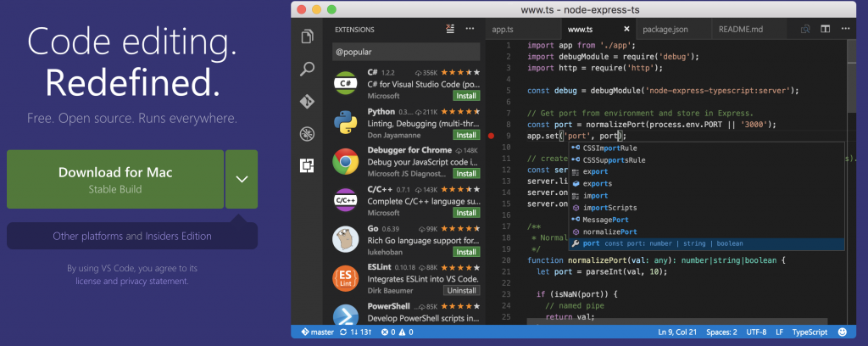Open the Debug bug icon in activity bar

[307, 133]
